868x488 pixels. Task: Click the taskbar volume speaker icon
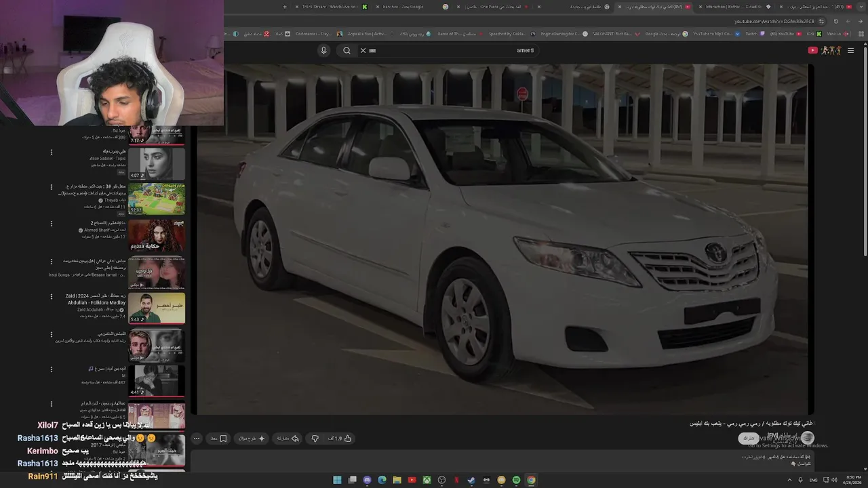tap(835, 480)
